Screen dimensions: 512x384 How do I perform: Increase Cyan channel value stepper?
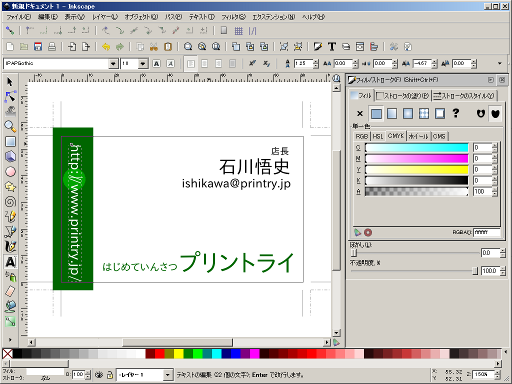495,145
